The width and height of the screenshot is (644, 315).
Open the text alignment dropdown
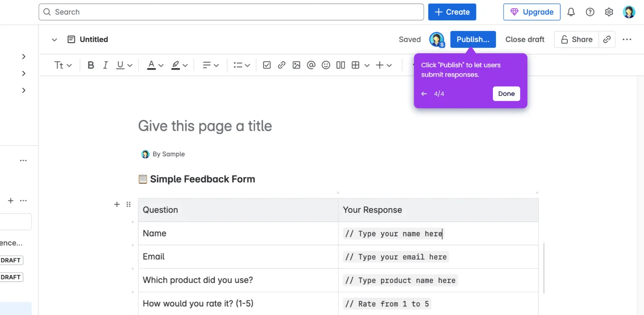(x=211, y=65)
